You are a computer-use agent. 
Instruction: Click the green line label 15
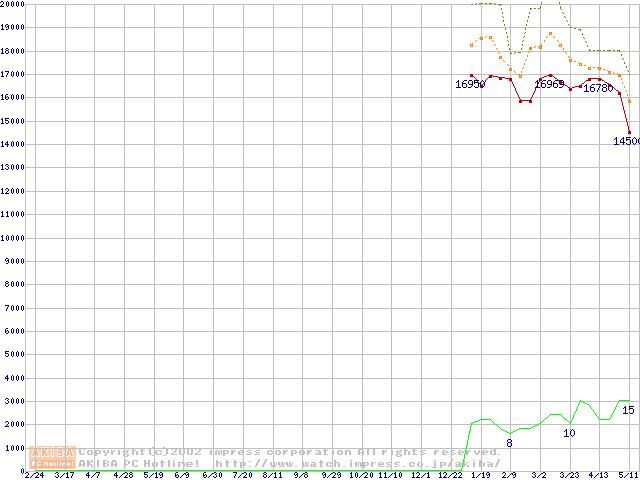[x=628, y=410]
